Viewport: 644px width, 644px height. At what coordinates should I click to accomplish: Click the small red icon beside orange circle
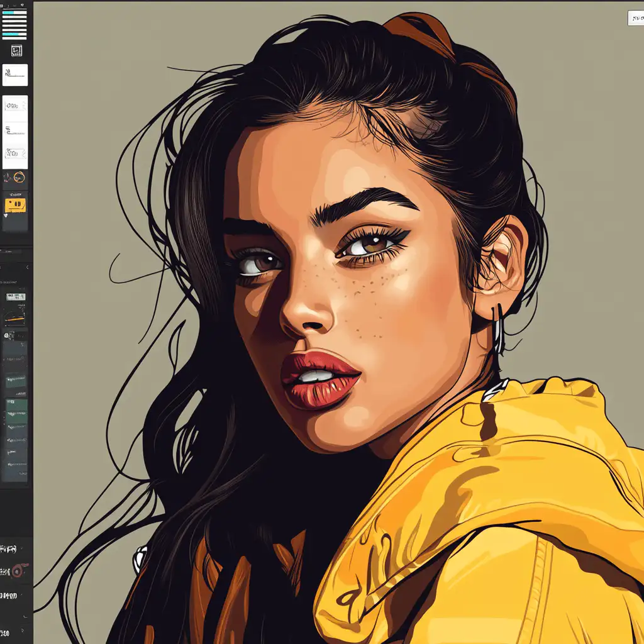pyautogui.click(x=7, y=178)
